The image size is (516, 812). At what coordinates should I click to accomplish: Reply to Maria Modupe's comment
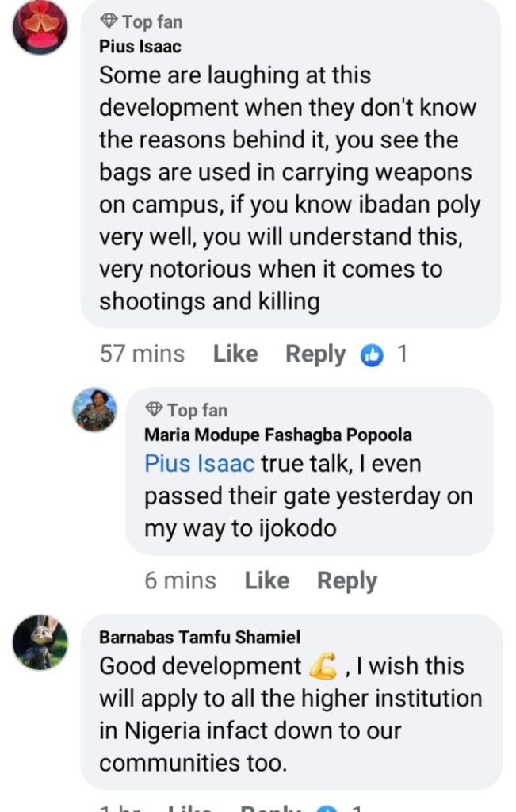[x=347, y=580]
